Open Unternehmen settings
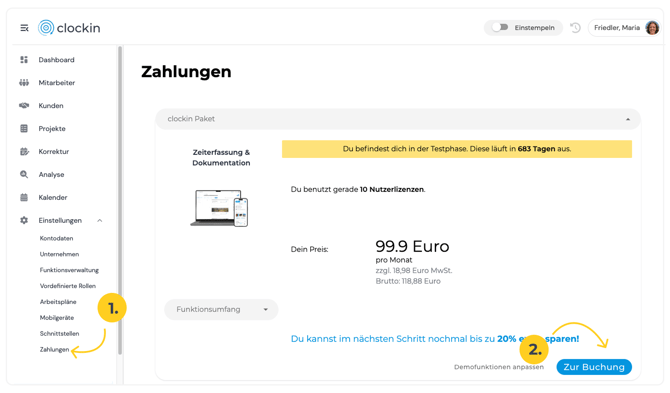The image size is (670, 393). (x=59, y=254)
